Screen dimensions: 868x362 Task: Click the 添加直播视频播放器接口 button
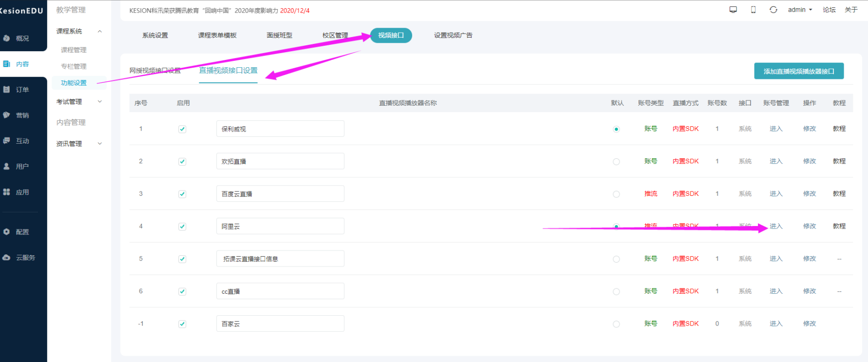[799, 71]
